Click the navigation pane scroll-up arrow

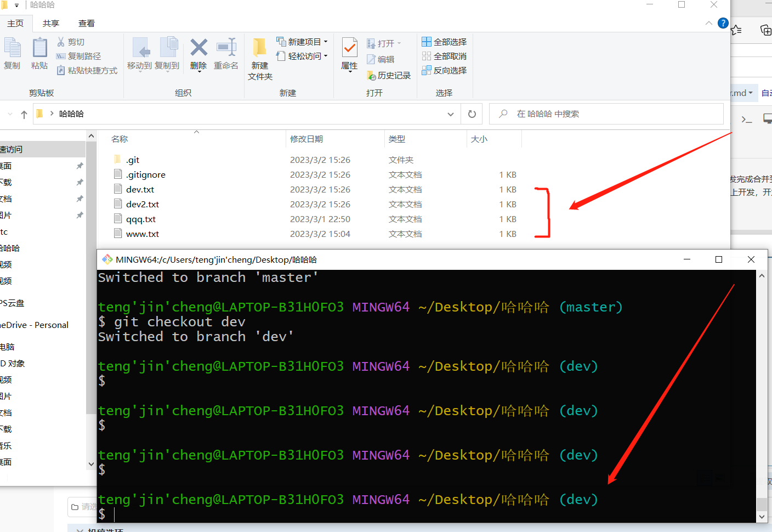(x=91, y=135)
